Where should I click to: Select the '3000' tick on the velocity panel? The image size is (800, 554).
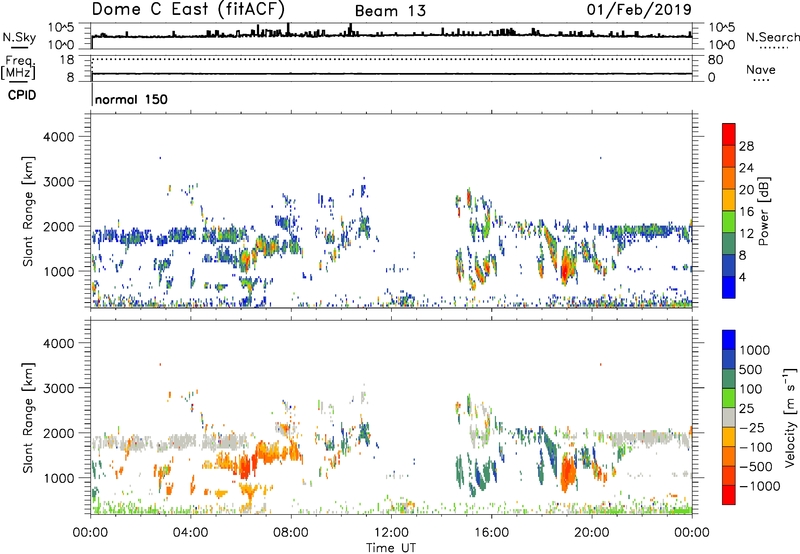(x=58, y=388)
